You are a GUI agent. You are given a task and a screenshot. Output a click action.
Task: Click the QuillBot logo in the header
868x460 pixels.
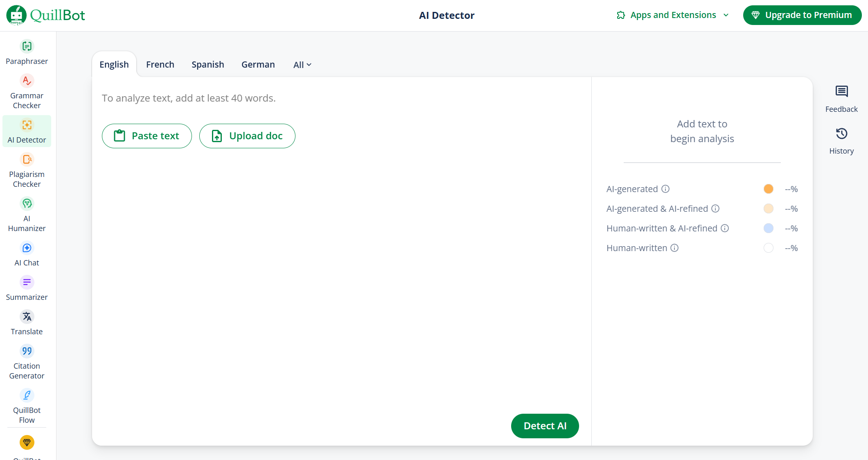point(46,15)
